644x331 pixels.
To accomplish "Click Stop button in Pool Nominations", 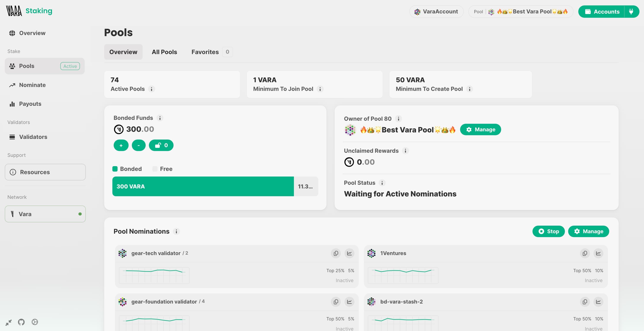I will pyautogui.click(x=548, y=231).
